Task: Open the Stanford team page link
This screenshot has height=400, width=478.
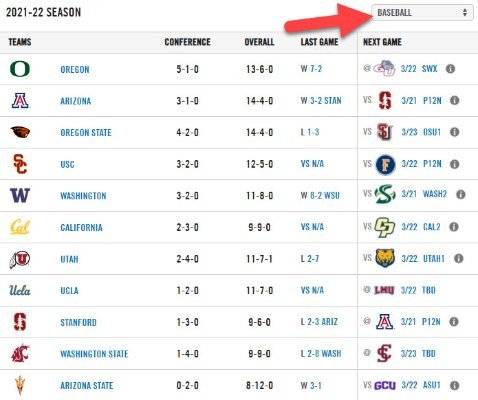Action: (x=78, y=322)
